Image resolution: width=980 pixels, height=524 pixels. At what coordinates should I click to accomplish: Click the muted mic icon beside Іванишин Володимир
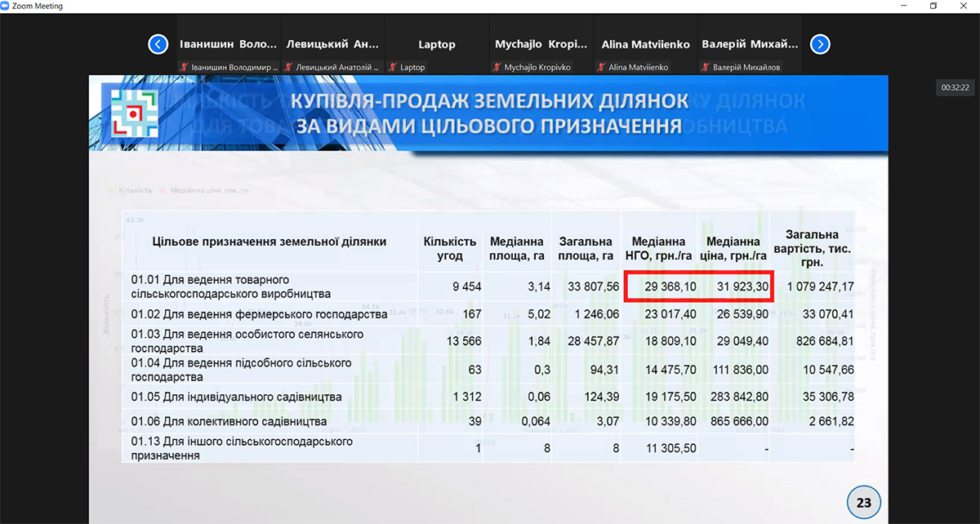point(184,68)
